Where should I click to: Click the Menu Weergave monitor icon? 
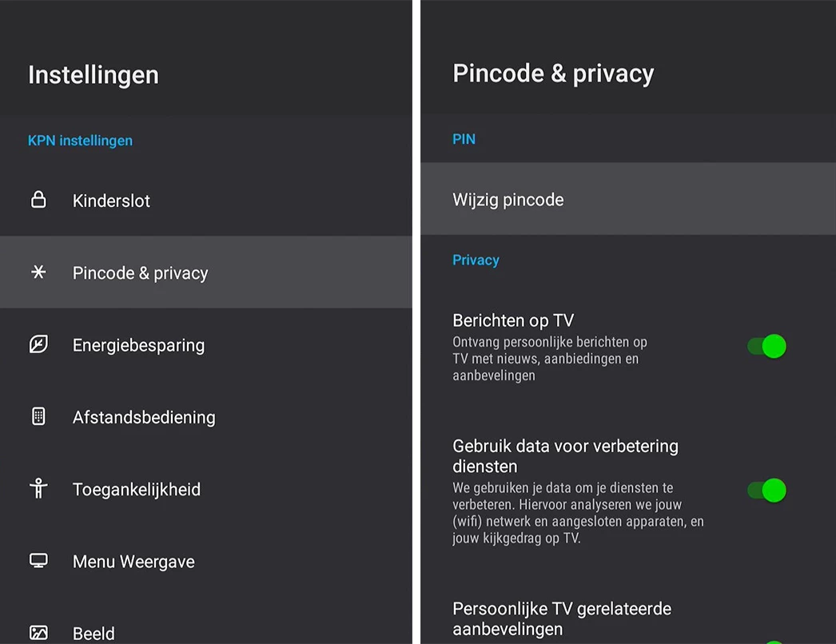(x=38, y=561)
